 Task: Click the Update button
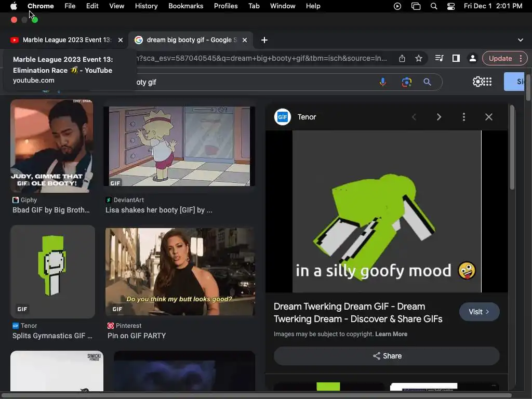coord(500,58)
